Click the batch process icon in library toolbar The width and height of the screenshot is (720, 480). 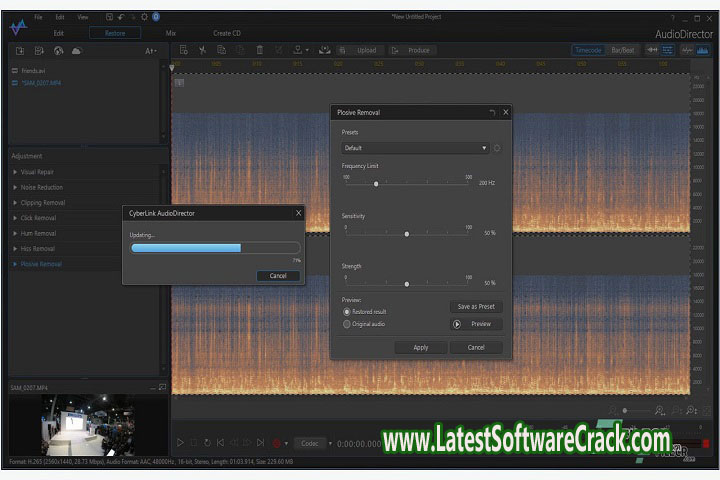pos(39,51)
